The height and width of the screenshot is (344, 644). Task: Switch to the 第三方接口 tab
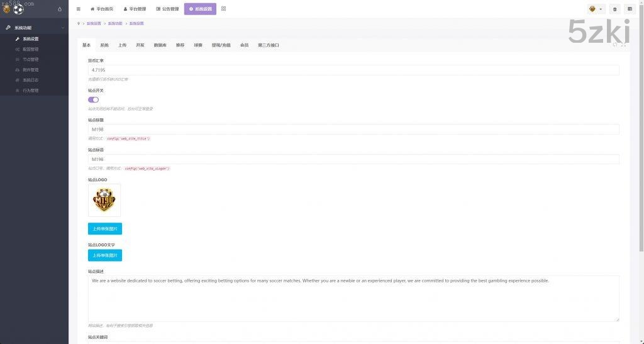[269, 45]
